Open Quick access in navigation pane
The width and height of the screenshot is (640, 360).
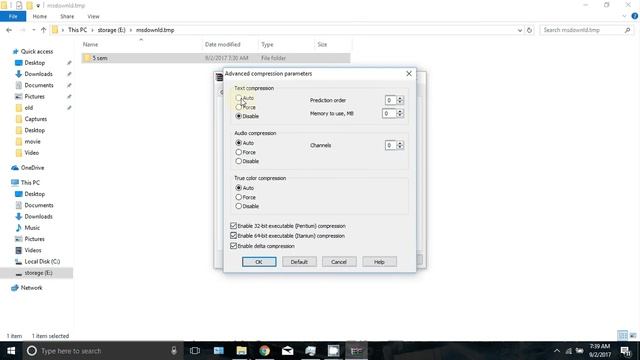(37, 51)
